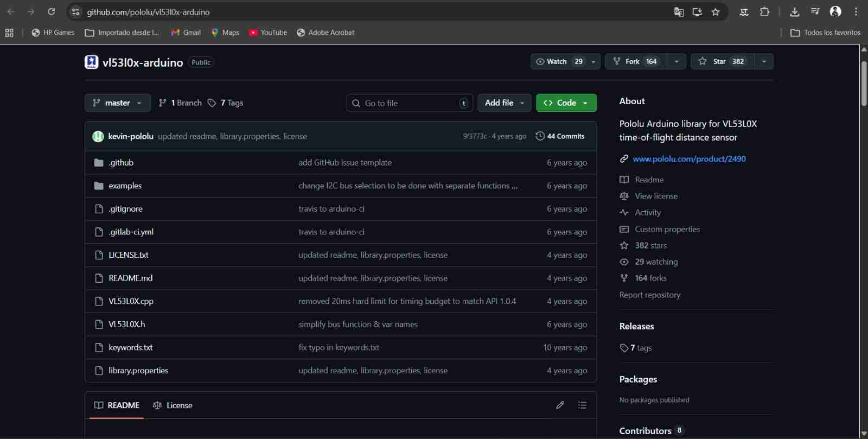Open the browser extensions puzzle icon
This screenshot has width=868, height=439.
tap(764, 11)
